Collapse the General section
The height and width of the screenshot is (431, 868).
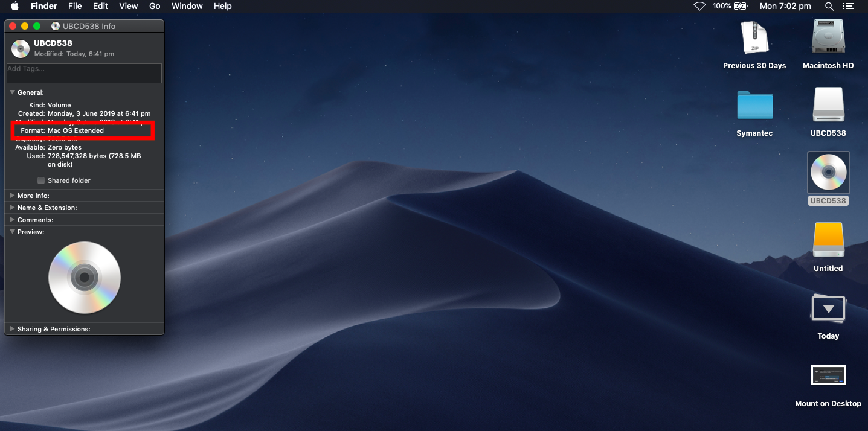[x=12, y=92]
